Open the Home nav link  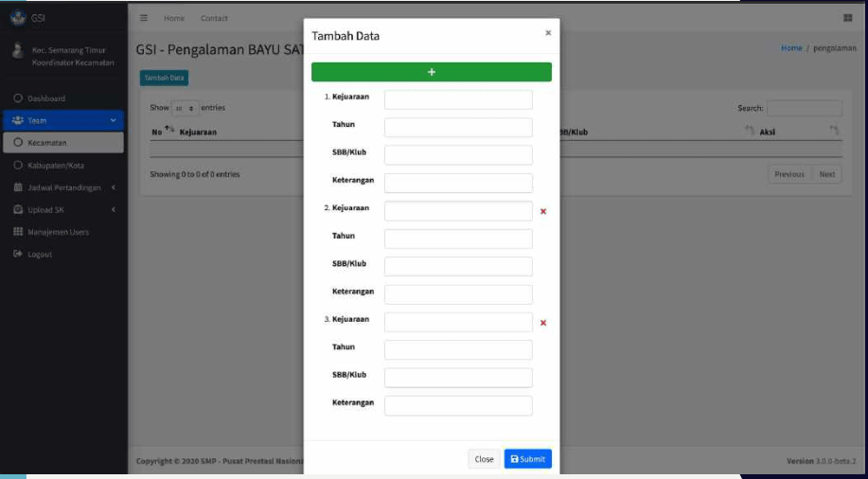click(x=174, y=18)
